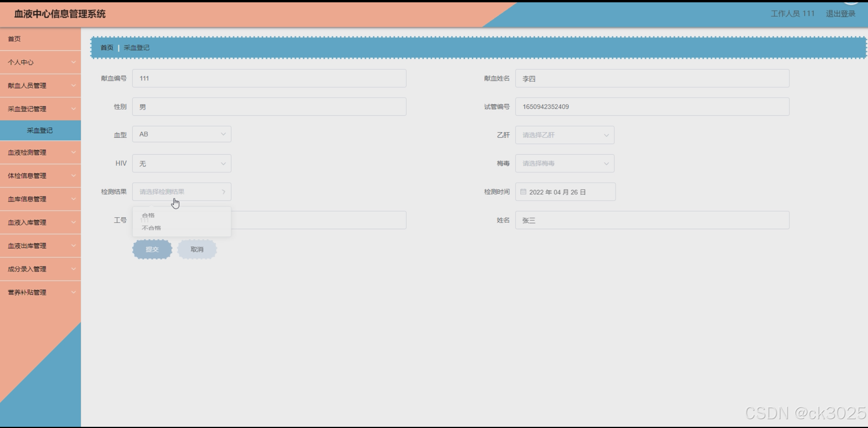The width and height of the screenshot is (868, 428).
Task: Open 请选择乙肝 combo box
Action: click(564, 135)
